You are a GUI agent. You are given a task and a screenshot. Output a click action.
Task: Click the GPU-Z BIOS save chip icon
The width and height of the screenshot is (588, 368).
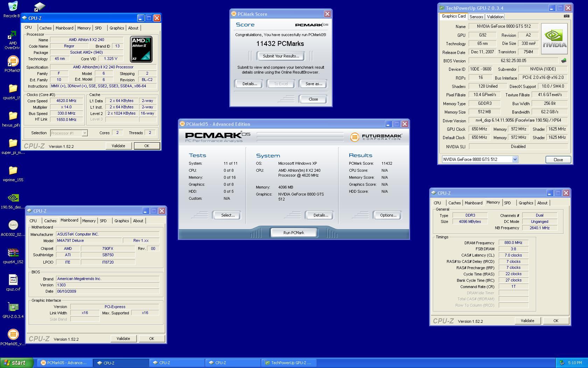[563, 61]
